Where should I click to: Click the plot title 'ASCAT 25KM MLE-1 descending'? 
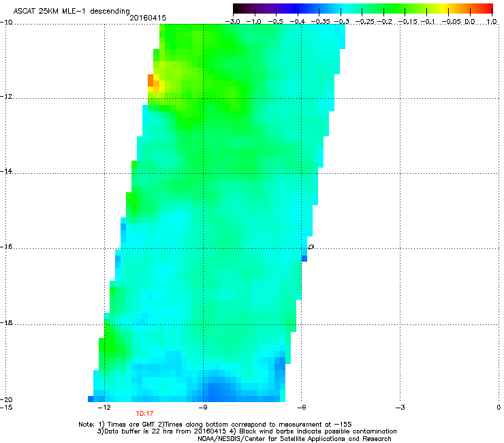72,11
